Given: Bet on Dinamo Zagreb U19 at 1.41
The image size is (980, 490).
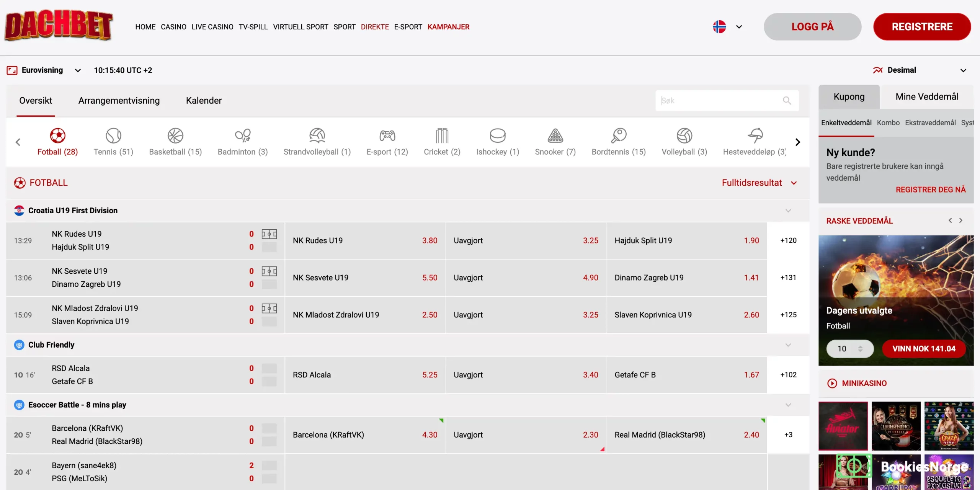Looking at the screenshot, I should (x=687, y=278).
